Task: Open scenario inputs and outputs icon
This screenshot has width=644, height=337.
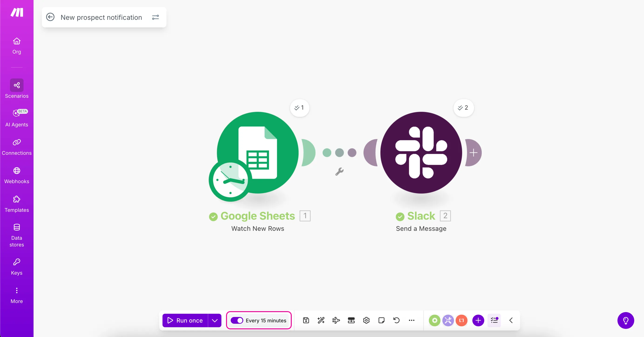Action: click(351, 320)
